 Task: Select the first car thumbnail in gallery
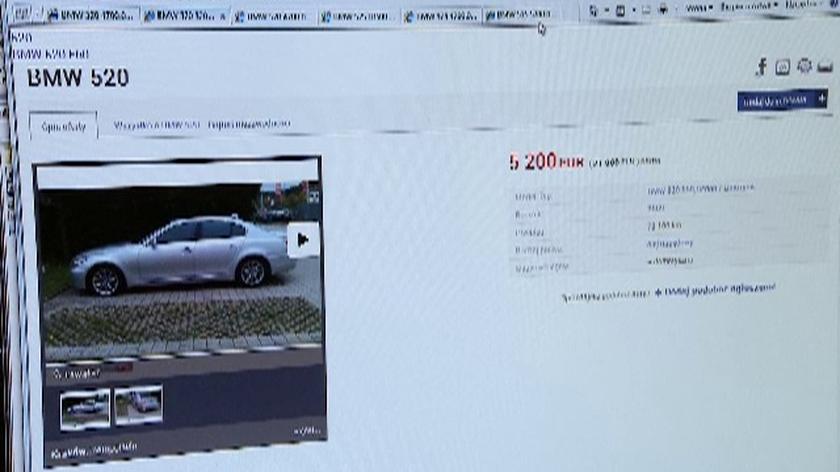tap(85, 406)
